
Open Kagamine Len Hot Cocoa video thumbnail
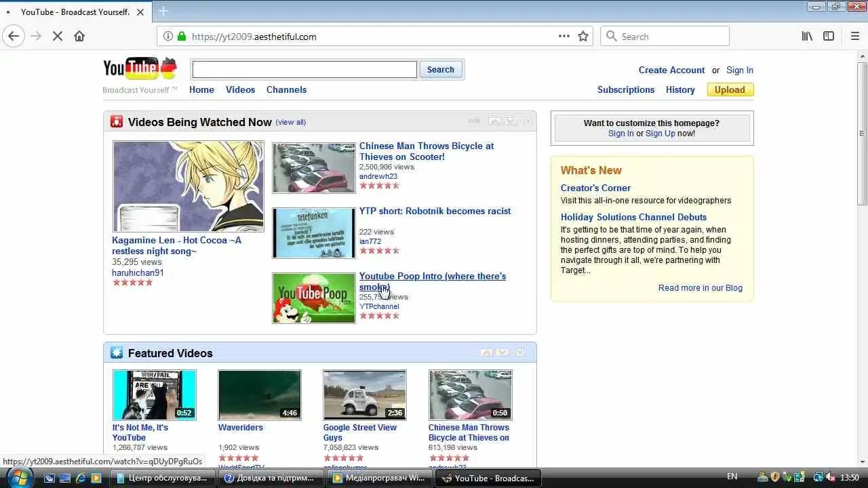pyautogui.click(x=189, y=186)
